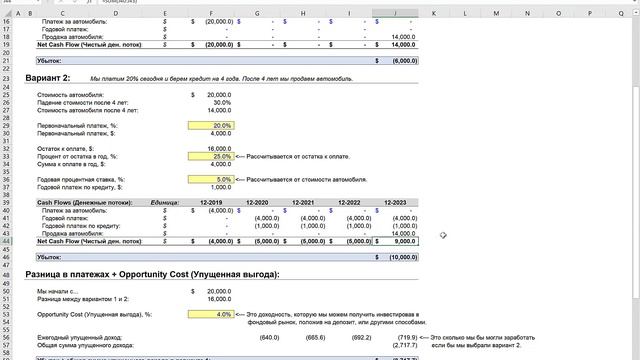Select column F header
The image size is (640, 360).
211,13
